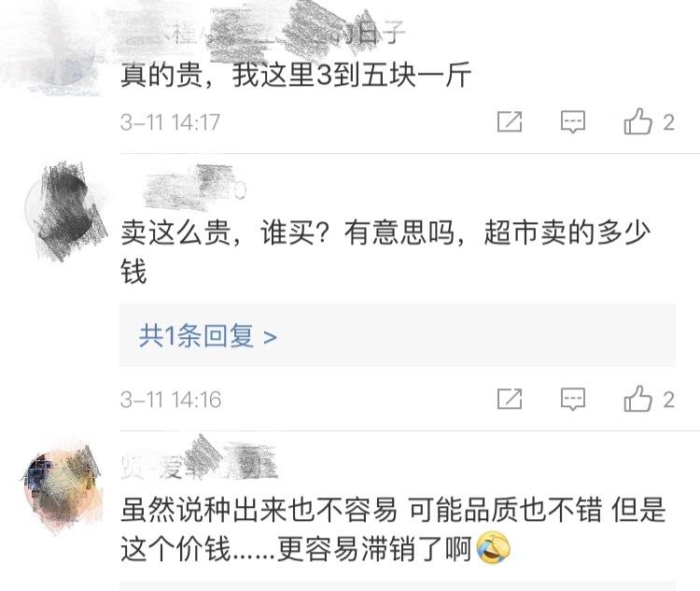Open the reply bubble icon on the 14:16 comment

[x=573, y=399]
